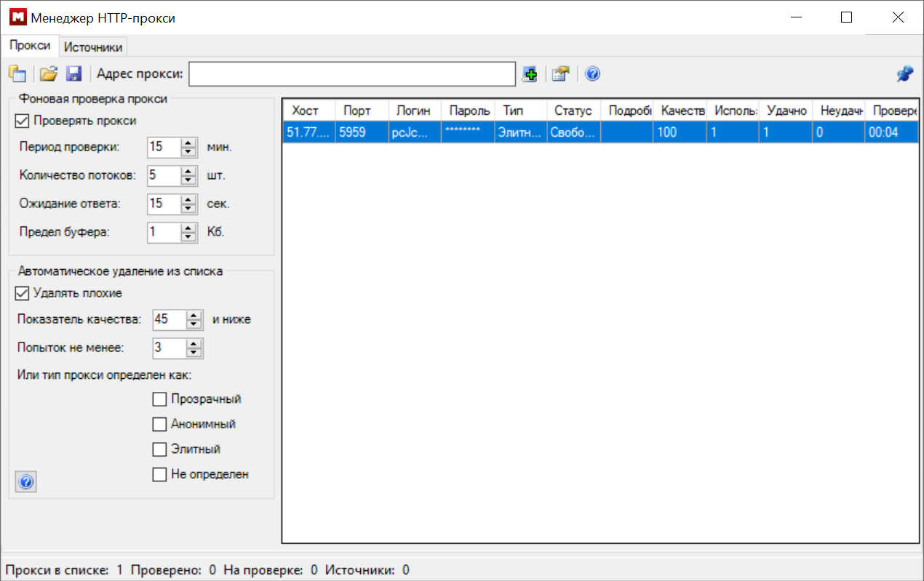Click the 'Адрес прокси' input field
Screen dimensions: 924x581
[352, 73]
